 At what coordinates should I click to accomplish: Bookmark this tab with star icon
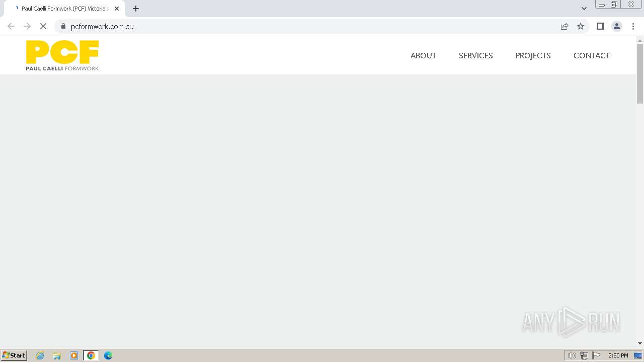pyautogui.click(x=581, y=26)
